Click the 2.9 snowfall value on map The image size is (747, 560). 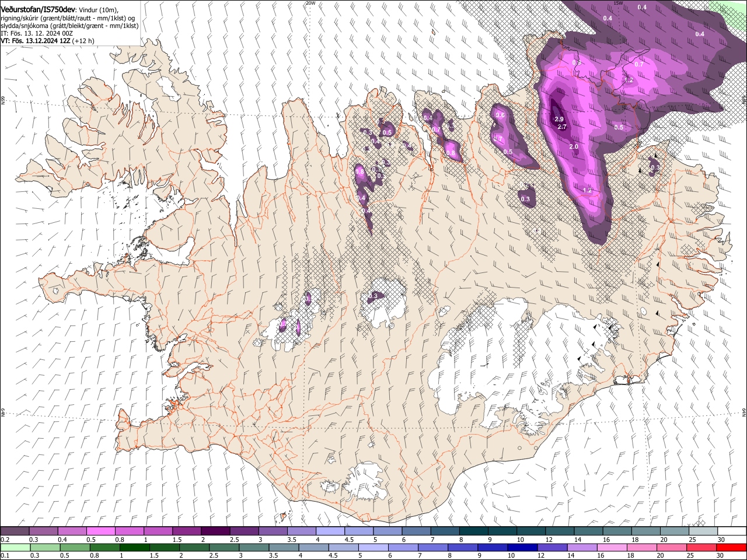559,119
